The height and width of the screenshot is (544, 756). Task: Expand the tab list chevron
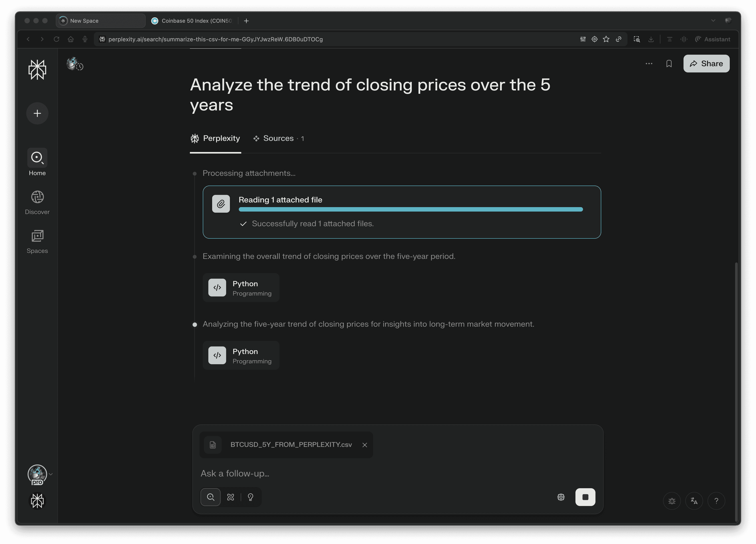713,20
